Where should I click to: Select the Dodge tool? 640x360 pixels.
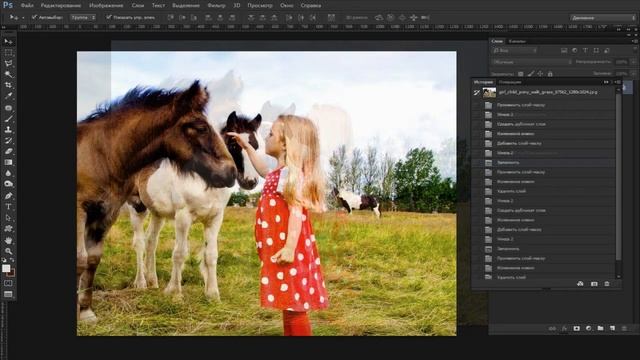[x=8, y=184]
